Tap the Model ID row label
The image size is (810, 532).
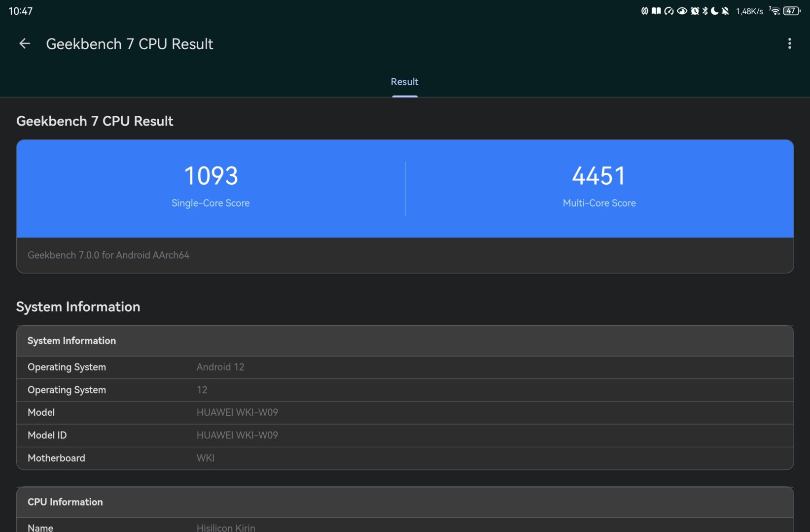pyautogui.click(x=47, y=435)
